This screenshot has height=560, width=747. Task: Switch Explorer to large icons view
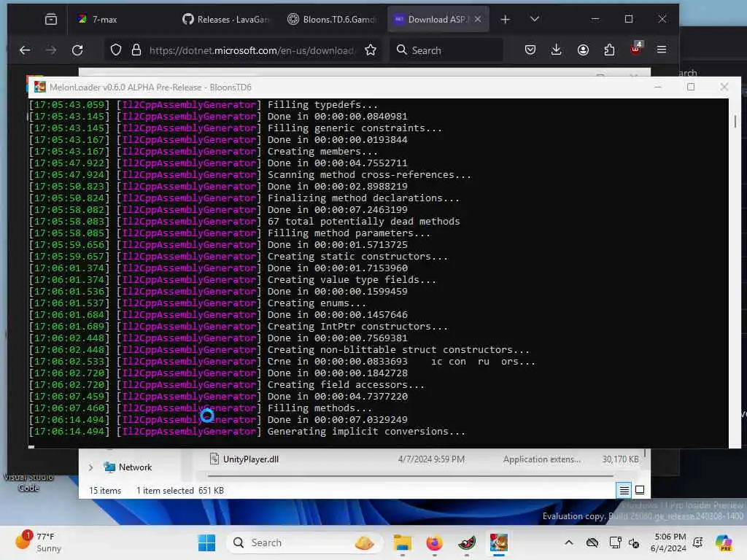(640, 490)
